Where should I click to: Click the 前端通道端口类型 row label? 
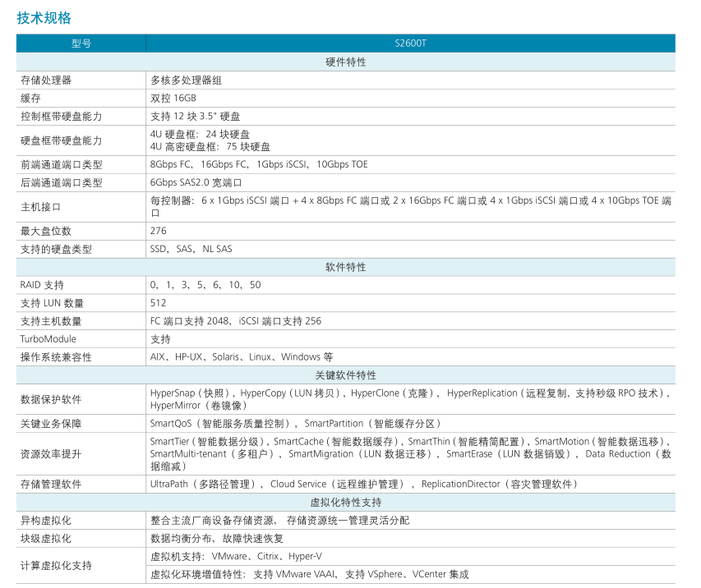[62, 164]
